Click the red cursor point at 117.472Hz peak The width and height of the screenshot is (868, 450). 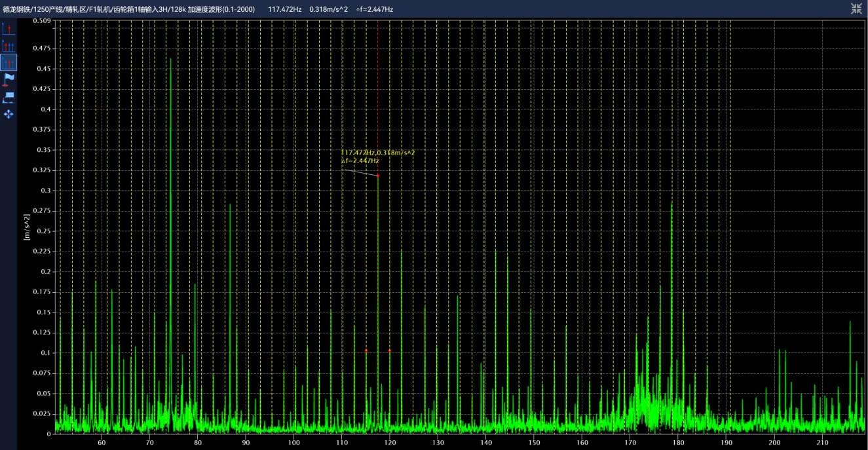[x=378, y=176]
